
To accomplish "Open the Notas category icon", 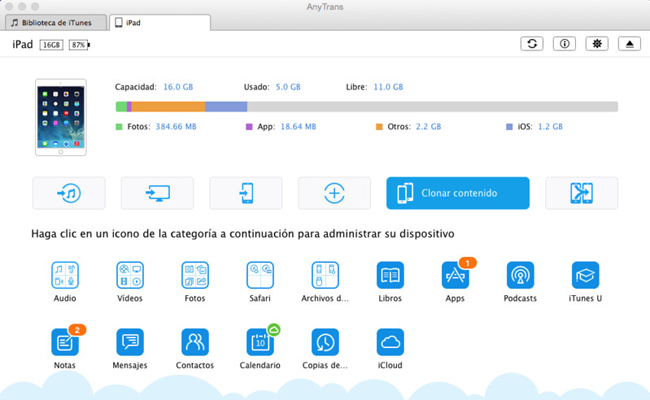I will [x=65, y=342].
